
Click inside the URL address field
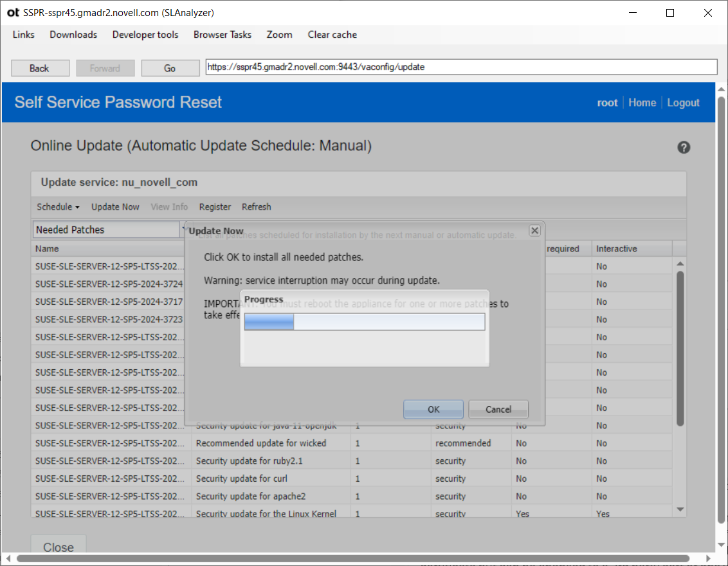460,67
